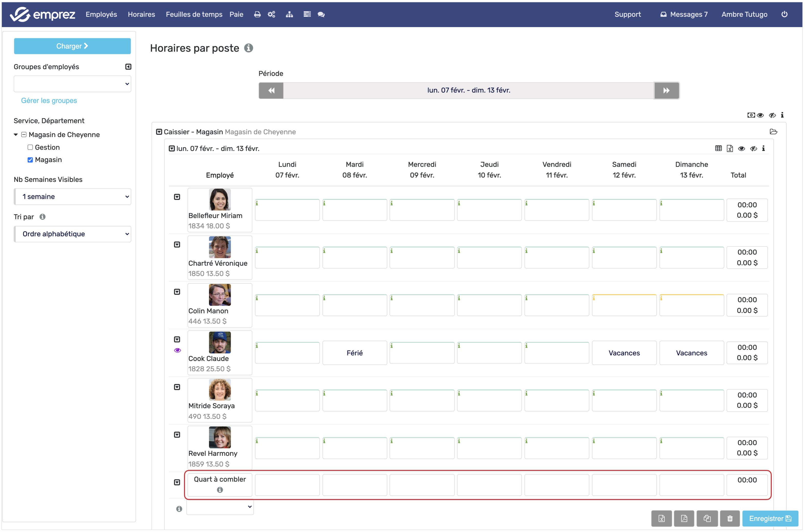Image resolution: width=805 pixels, height=532 pixels.
Task: Click the Gérer les groupes link
Action: click(x=49, y=100)
